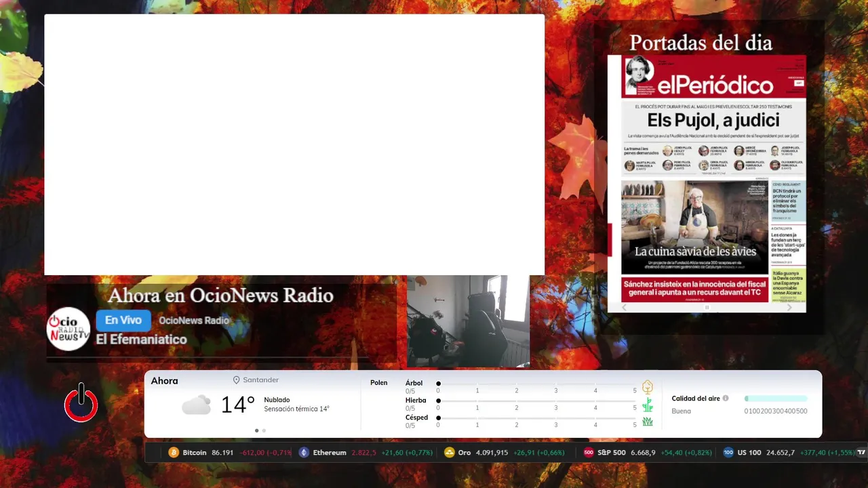Click the Sánchez insisteix red headline box

(695, 289)
